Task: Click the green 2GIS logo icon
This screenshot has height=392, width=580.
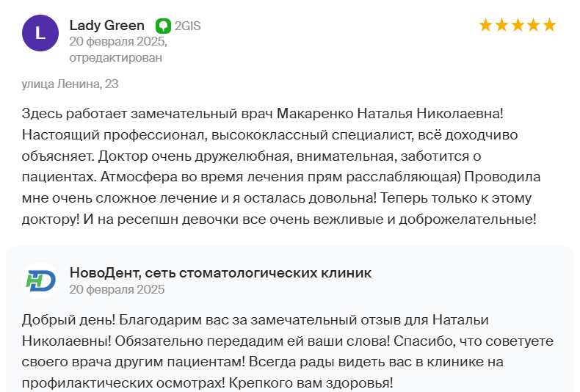Action: pyautogui.click(x=163, y=26)
